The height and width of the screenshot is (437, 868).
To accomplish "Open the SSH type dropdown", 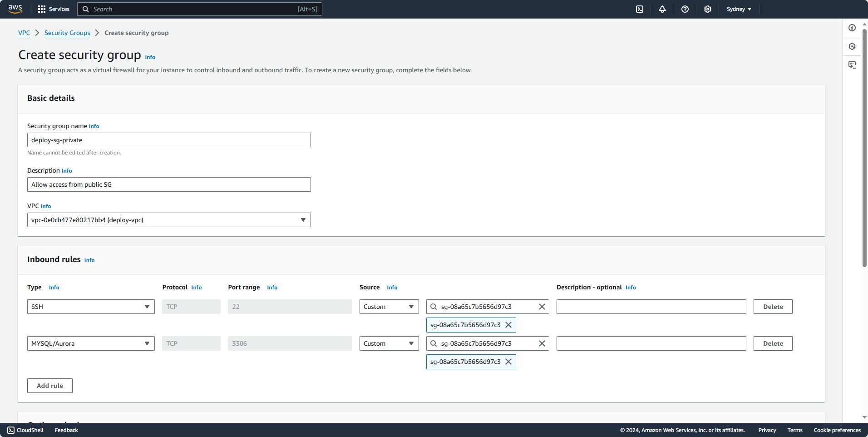I will 91,307.
